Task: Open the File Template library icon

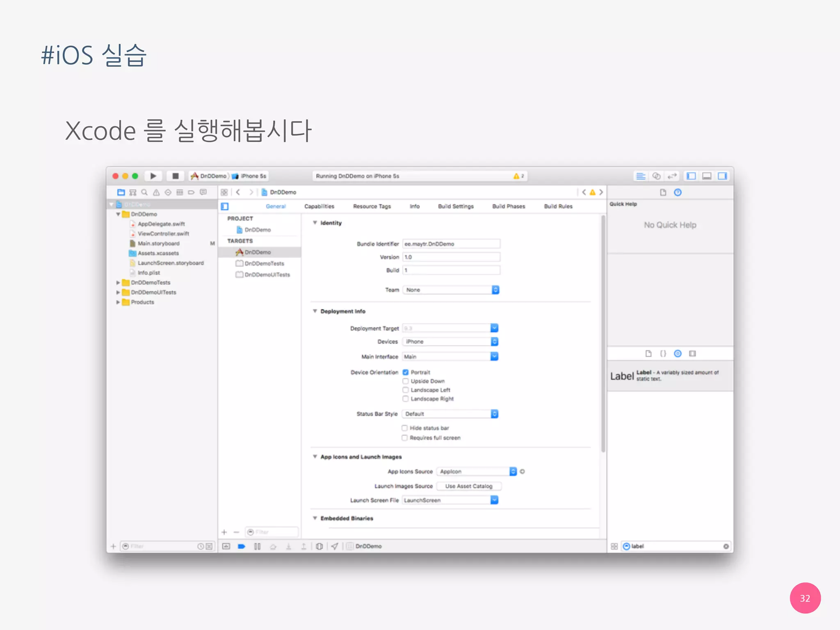Action: coord(648,354)
